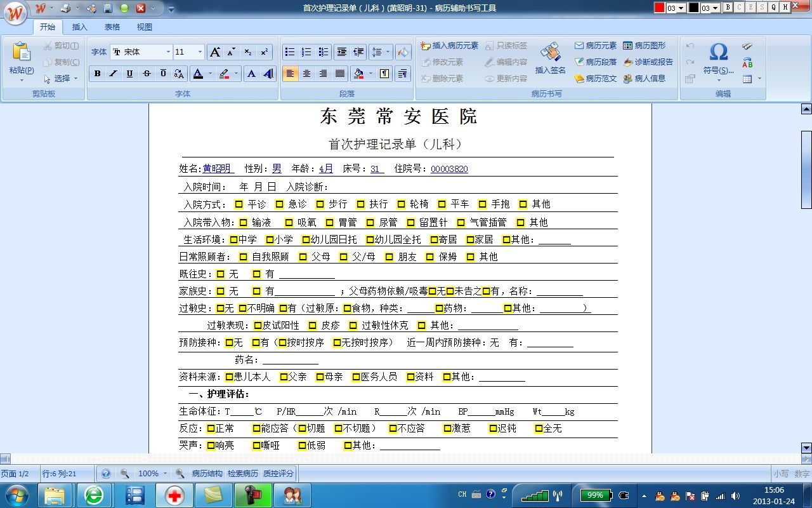Check the 皮疹 allergy symptom checkbox
This screenshot has height=508, width=812.
[x=312, y=325]
